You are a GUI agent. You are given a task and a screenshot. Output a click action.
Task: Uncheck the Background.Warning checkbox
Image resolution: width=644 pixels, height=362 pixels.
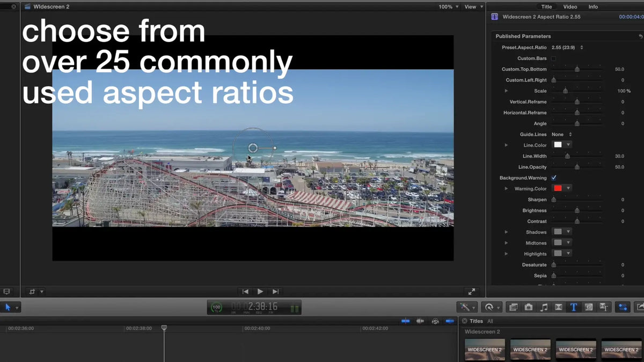click(x=553, y=178)
